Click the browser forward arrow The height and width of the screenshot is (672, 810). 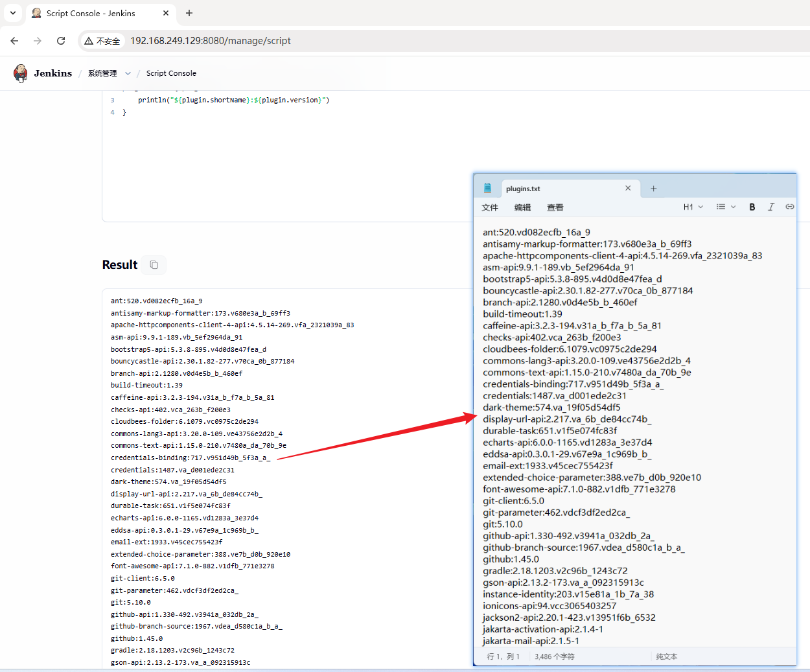click(38, 41)
